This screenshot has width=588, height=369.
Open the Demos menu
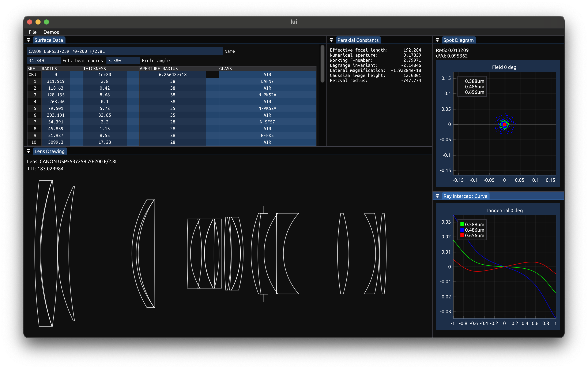(51, 32)
